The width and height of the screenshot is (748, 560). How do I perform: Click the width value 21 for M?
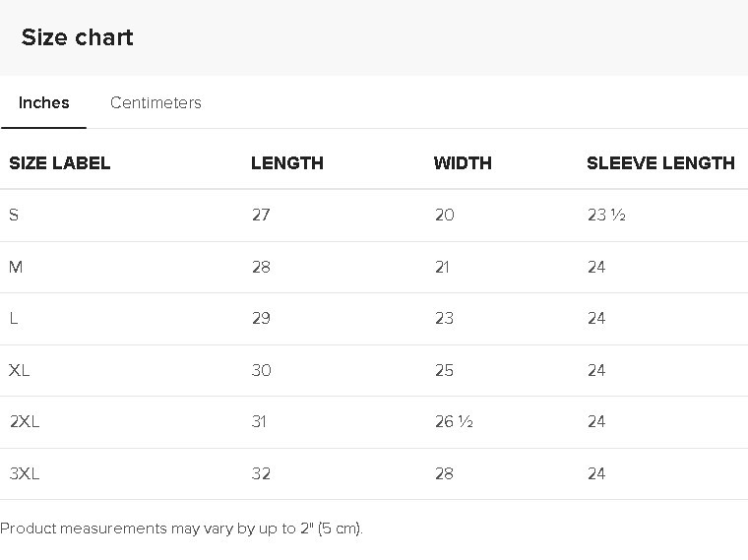[444, 267]
